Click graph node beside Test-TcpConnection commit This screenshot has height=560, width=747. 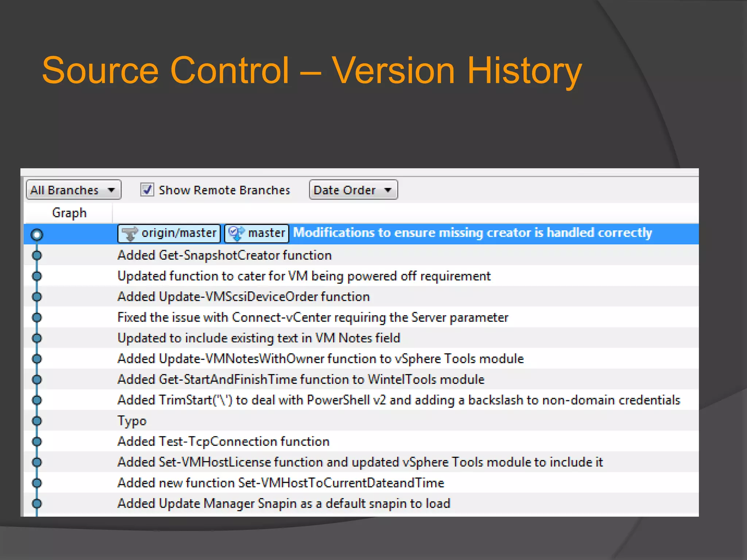pos(37,442)
